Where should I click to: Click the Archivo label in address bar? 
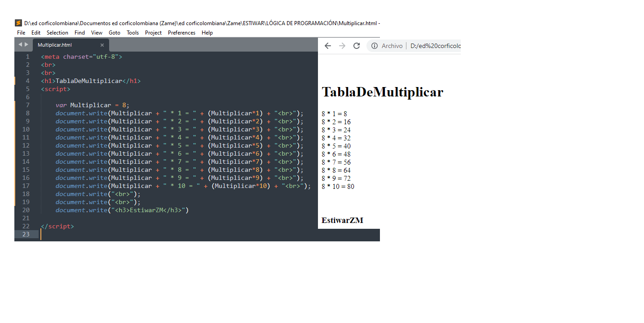pyautogui.click(x=392, y=46)
